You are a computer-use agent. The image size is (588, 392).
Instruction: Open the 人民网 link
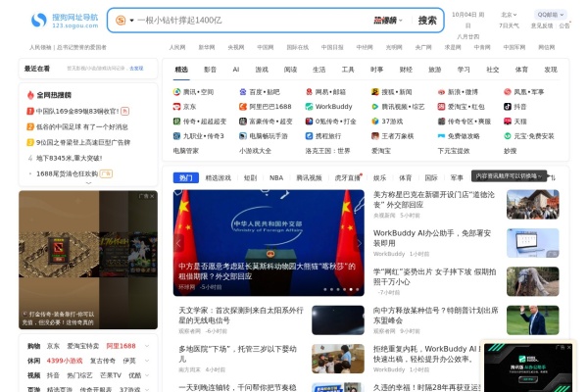[177, 47]
